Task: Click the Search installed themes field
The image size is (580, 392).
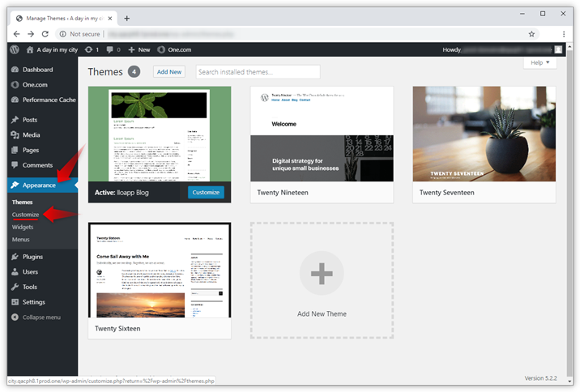Action: click(x=258, y=72)
